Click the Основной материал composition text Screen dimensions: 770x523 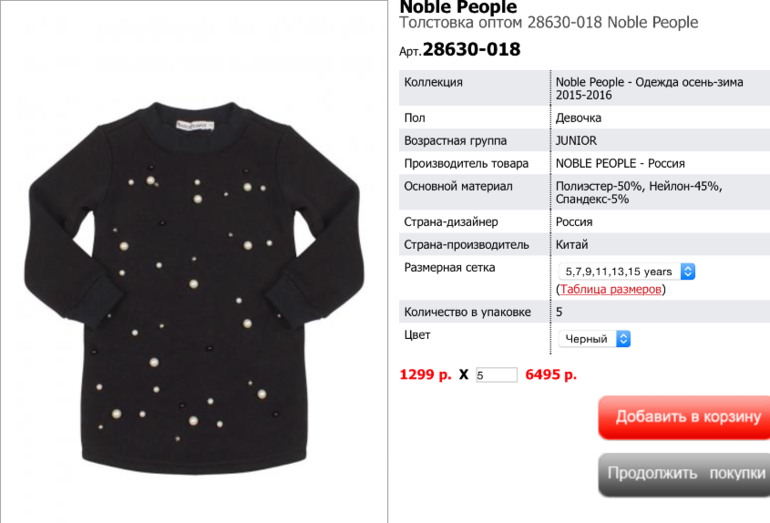pos(639,193)
